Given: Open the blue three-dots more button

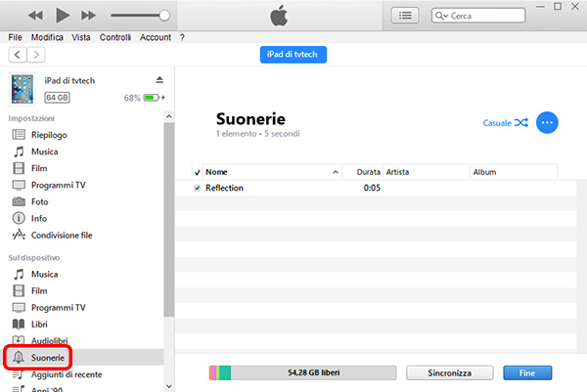Looking at the screenshot, I should pyautogui.click(x=547, y=123).
